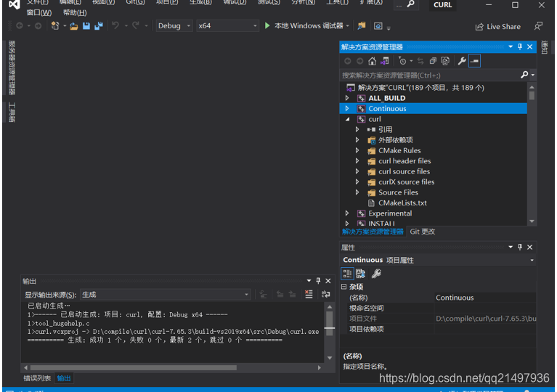The image size is (557, 392).
Task: Expand the 引用 references node
Action: [x=357, y=130]
